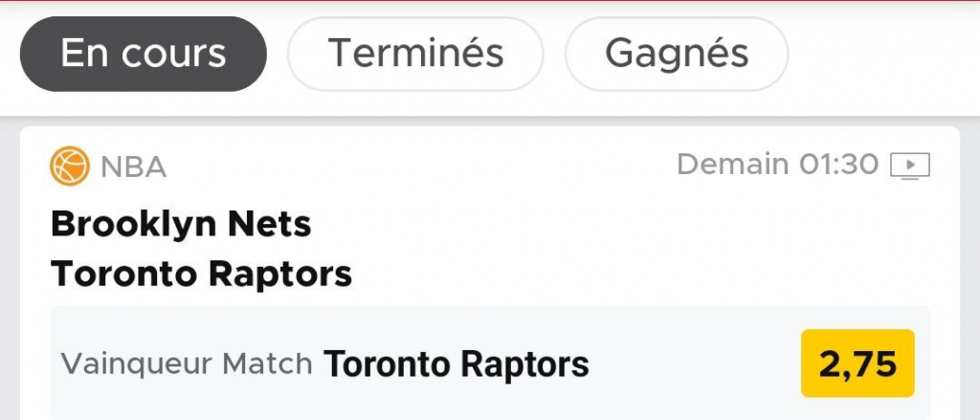Click the Brooklyn Nets team name

click(181, 224)
